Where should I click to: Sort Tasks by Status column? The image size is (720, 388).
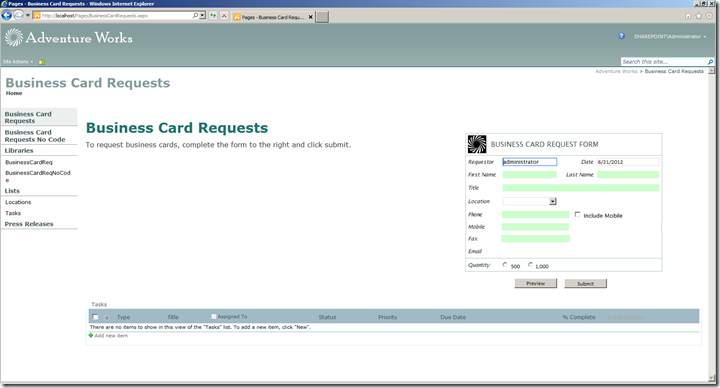point(327,317)
